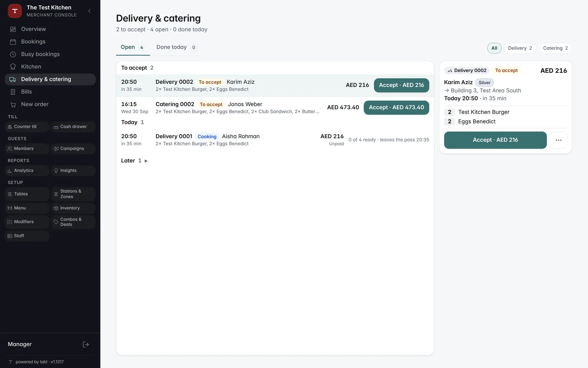The width and height of the screenshot is (588, 368).
Task: Click the Bookings calendar icon
Action: pyautogui.click(x=13, y=42)
